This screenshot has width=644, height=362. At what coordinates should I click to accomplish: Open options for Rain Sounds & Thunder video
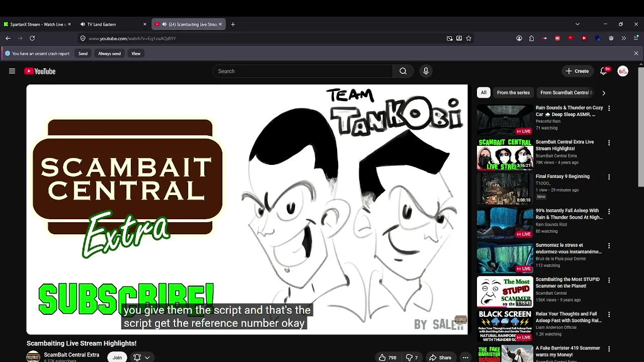(609, 108)
